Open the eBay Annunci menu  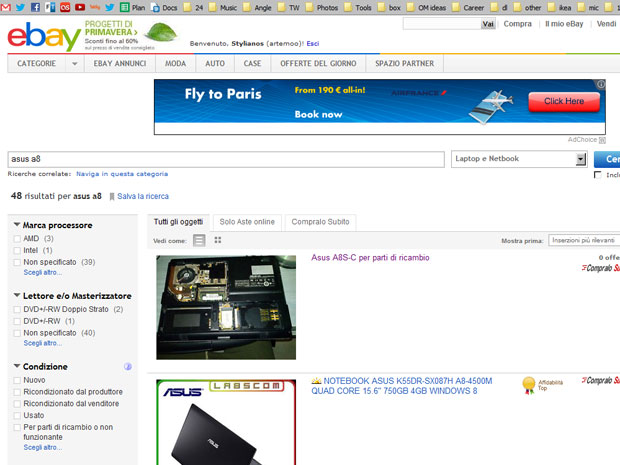[x=120, y=64]
